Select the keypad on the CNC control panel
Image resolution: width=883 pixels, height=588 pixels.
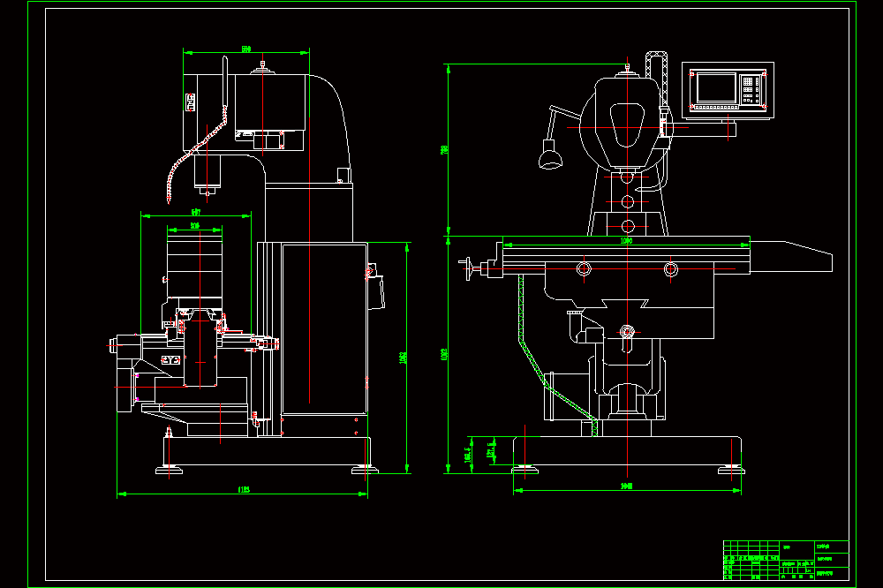[x=751, y=90]
